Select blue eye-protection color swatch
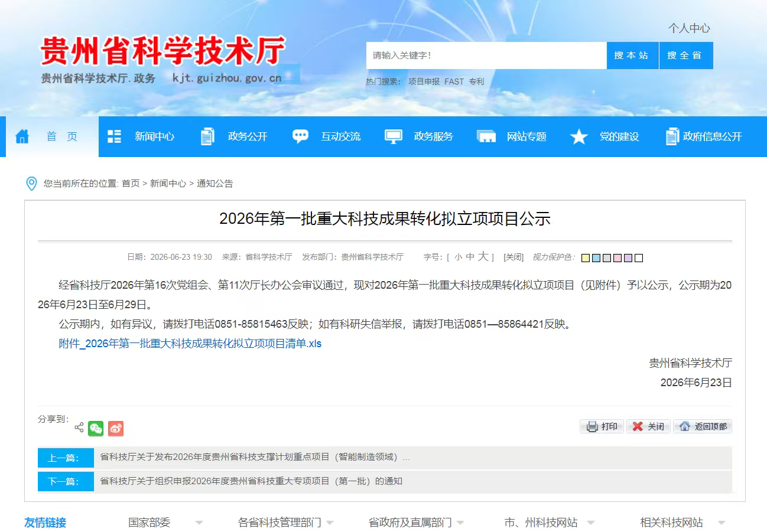 (596, 258)
